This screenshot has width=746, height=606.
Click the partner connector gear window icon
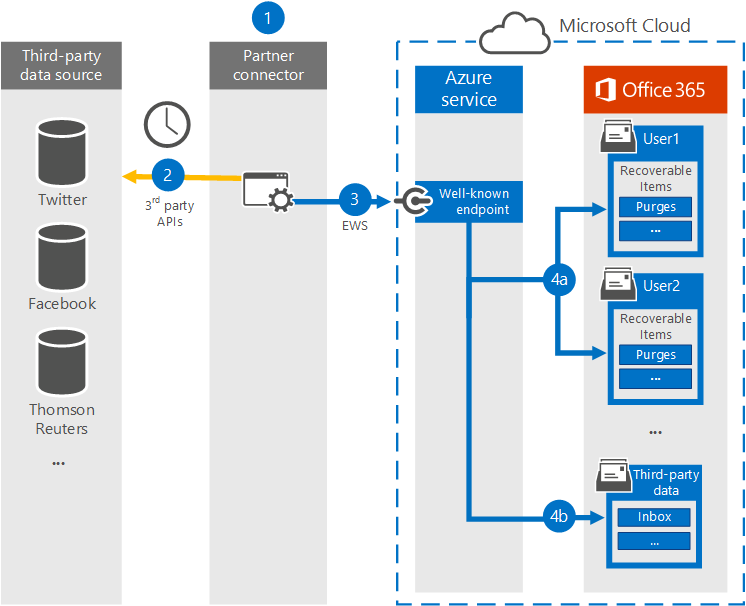tap(268, 192)
